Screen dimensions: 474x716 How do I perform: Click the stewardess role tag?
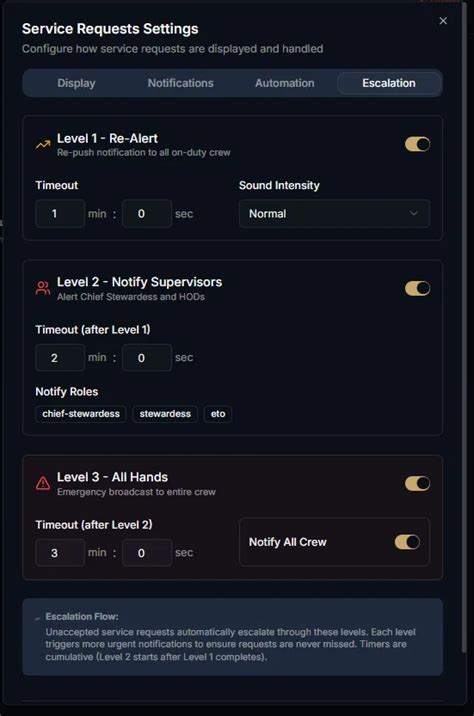point(165,414)
